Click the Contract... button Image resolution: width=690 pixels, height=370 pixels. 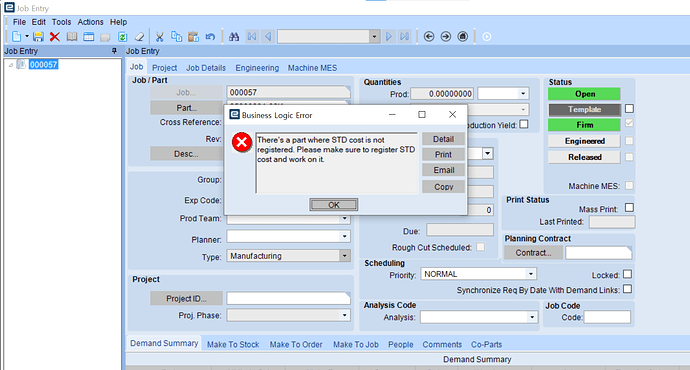533,253
